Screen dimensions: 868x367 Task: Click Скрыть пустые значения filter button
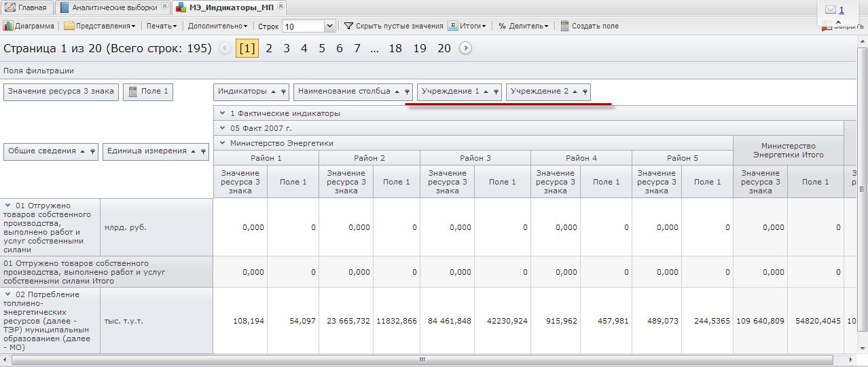pyautogui.click(x=394, y=26)
